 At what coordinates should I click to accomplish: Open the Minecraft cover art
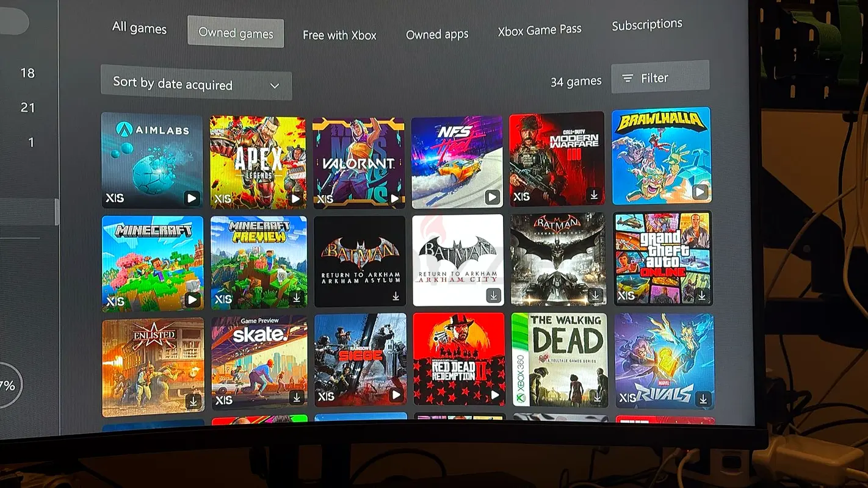coord(153,262)
